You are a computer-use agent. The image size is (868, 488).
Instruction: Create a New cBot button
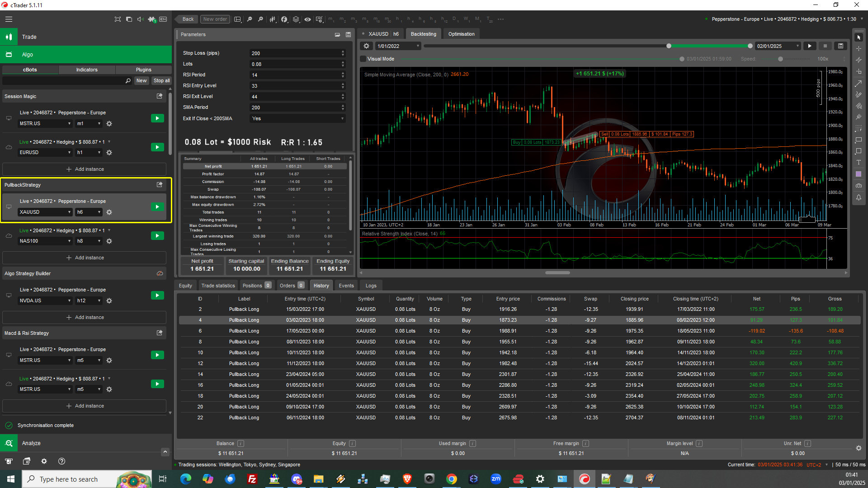142,81
